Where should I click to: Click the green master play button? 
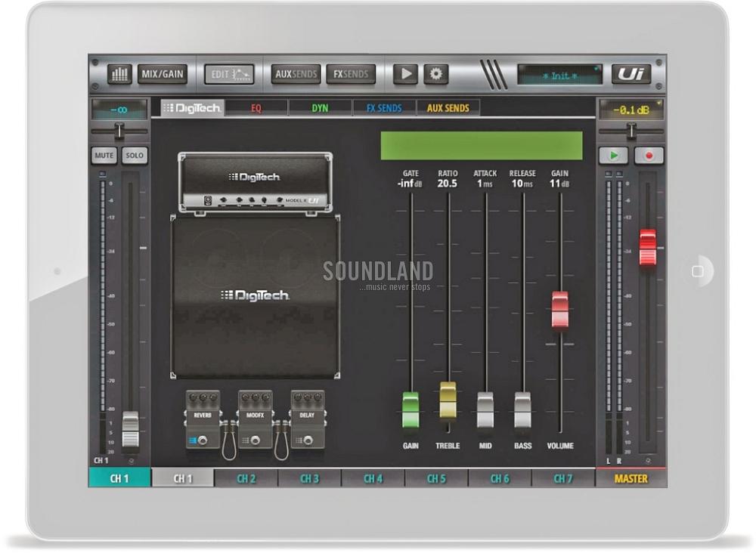[614, 156]
